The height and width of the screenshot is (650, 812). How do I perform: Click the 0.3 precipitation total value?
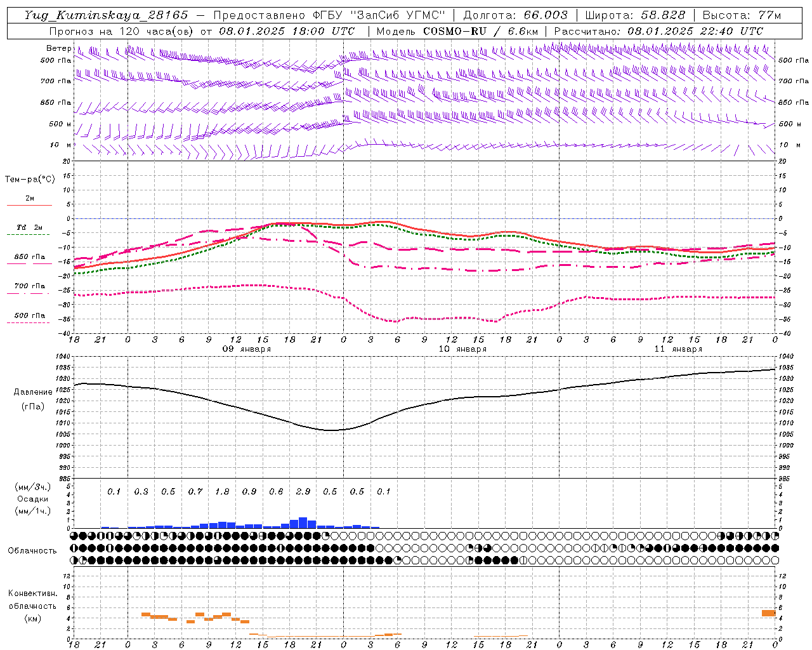click(141, 491)
